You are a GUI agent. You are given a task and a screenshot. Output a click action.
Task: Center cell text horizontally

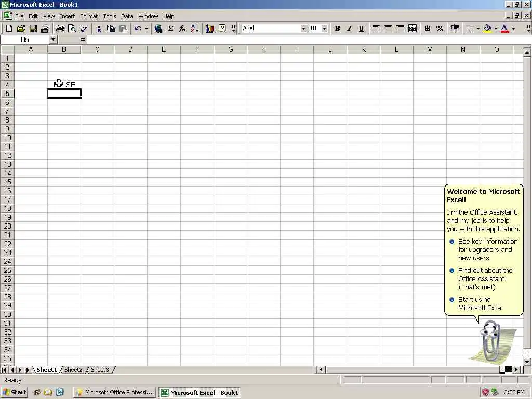point(388,29)
